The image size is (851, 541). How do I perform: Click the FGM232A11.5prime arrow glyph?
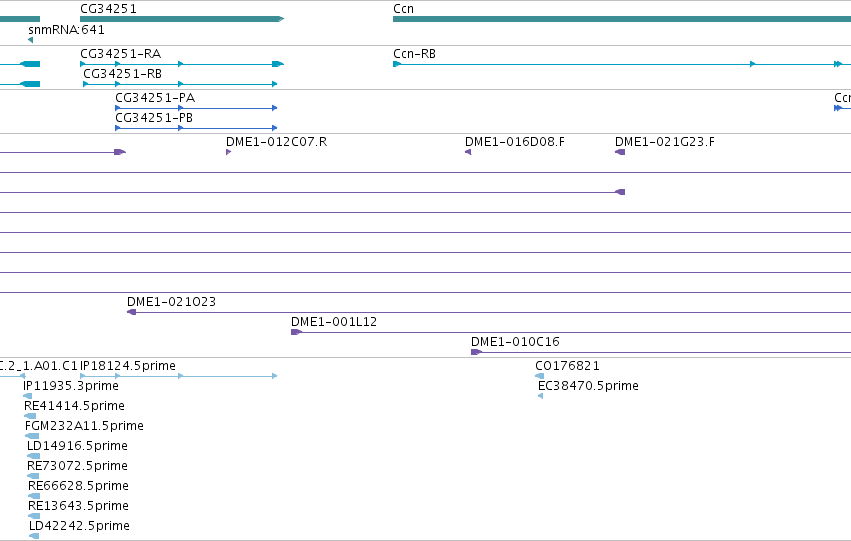pyautogui.click(x=32, y=436)
